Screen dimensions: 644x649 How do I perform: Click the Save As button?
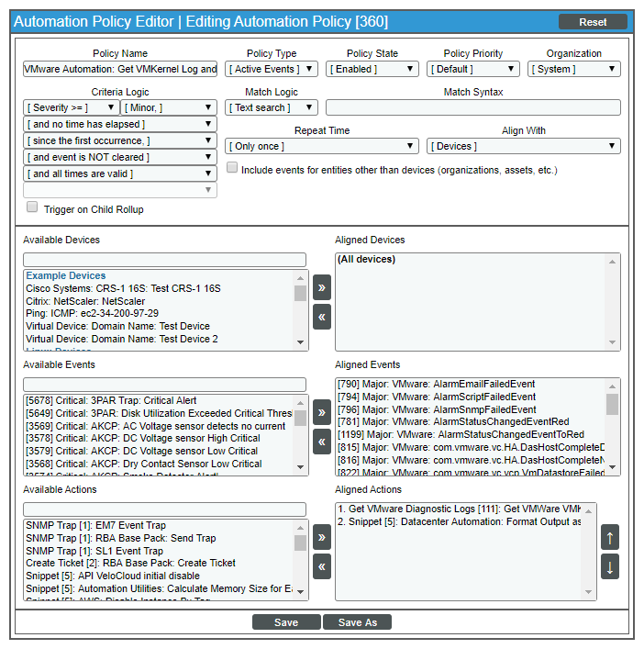tap(358, 622)
